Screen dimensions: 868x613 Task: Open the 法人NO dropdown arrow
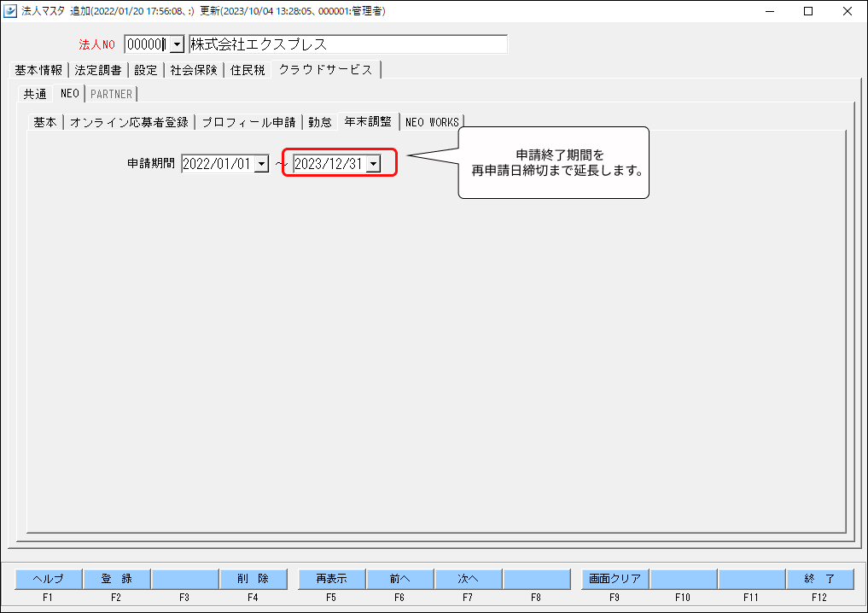pos(177,44)
